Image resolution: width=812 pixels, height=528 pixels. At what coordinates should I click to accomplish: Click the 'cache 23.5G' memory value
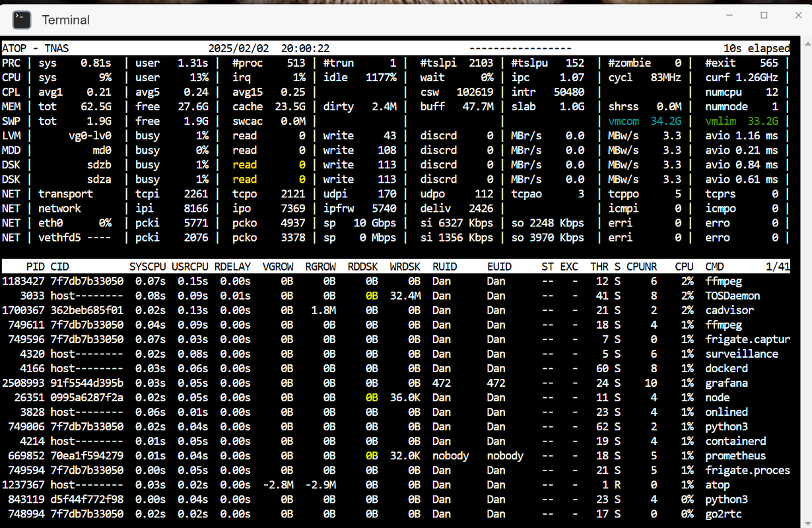269,106
